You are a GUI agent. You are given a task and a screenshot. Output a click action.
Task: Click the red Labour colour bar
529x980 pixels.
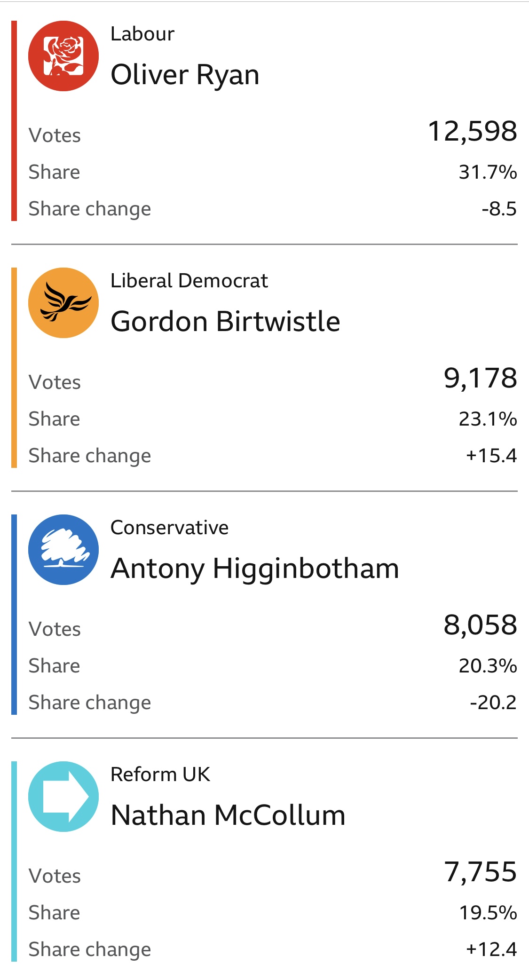tap(14, 121)
